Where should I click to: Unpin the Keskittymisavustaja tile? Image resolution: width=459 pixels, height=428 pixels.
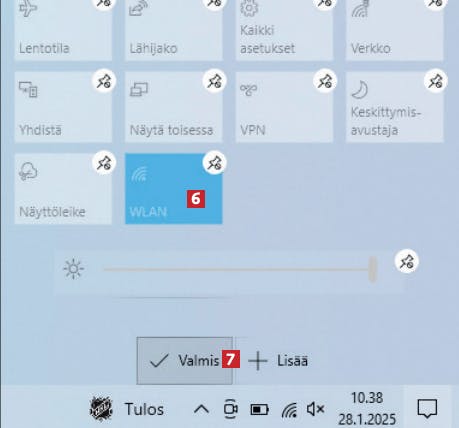pyautogui.click(x=436, y=81)
